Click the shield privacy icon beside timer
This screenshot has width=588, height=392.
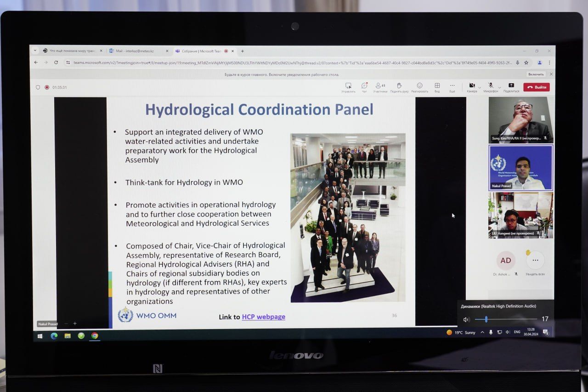click(x=38, y=87)
